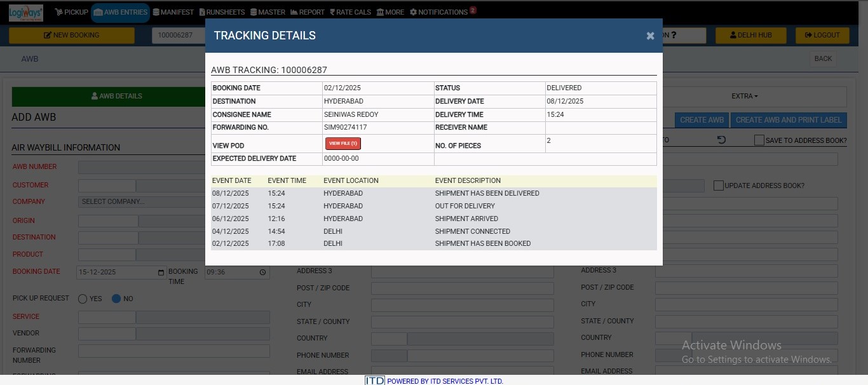Open the Booking Date calendar picker
The width and height of the screenshot is (868, 385).
pyautogui.click(x=161, y=273)
